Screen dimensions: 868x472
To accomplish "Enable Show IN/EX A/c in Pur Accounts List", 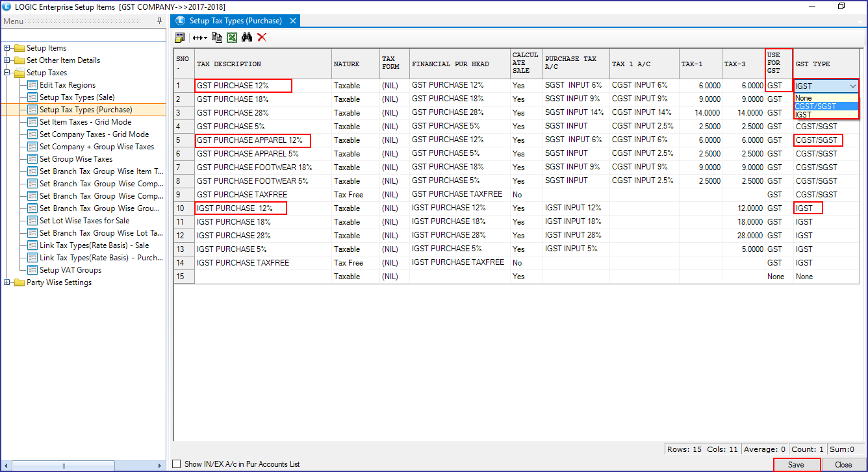I will [x=177, y=464].
